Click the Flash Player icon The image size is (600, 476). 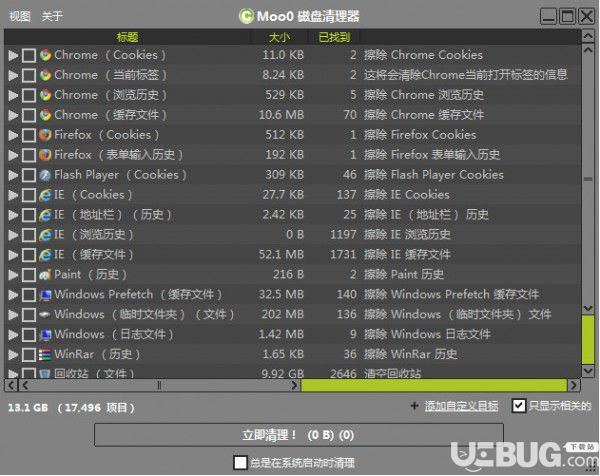45,175
